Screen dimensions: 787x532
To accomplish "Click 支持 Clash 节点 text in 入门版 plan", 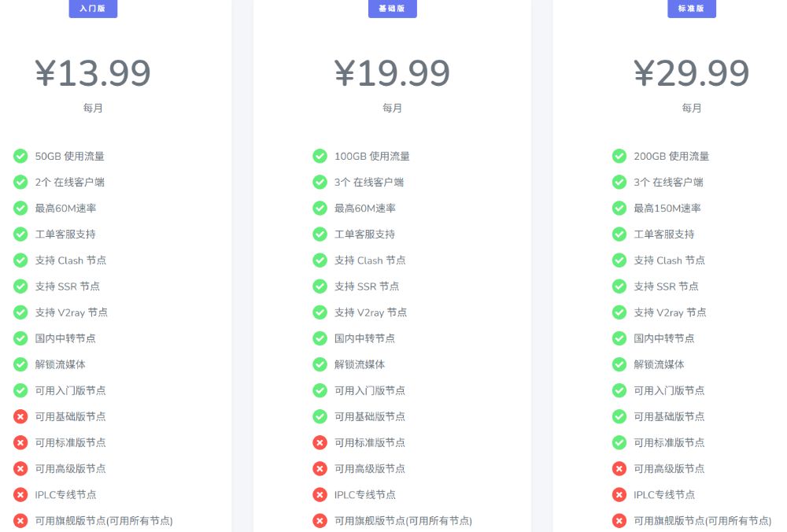I will (71, 260).
